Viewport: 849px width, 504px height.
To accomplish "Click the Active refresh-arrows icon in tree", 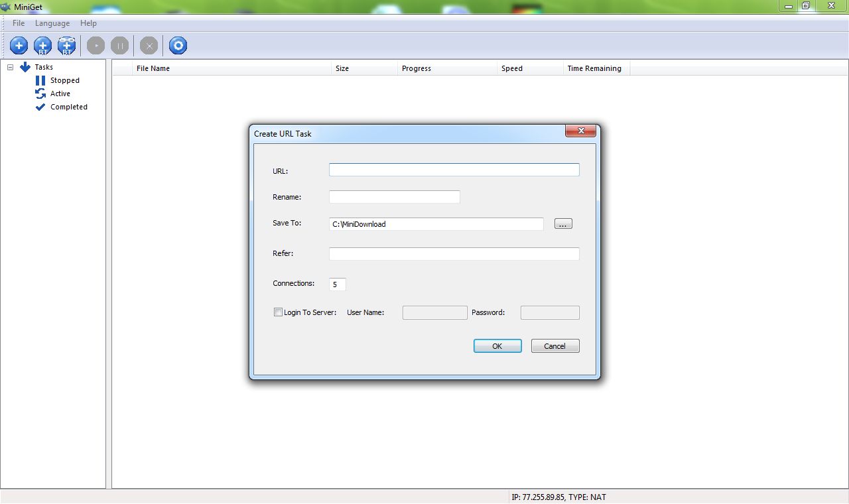I will (40, 94).
